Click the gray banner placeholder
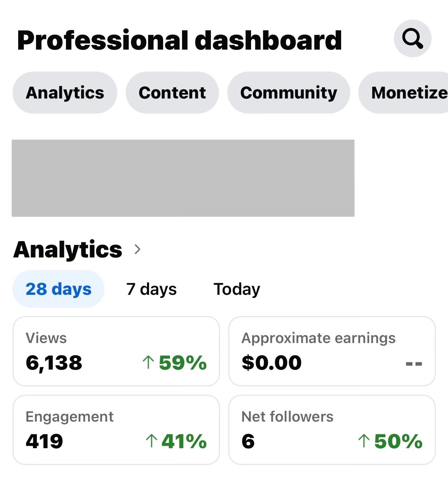This screenshot has width=448, height=488. click(183, 178)
